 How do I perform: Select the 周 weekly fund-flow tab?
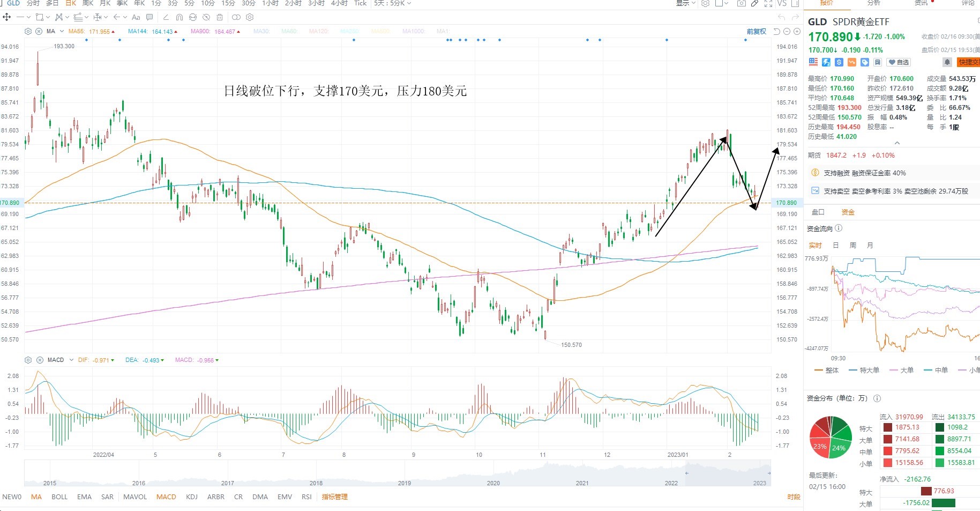pyautogui.click(x=853, y=245)
